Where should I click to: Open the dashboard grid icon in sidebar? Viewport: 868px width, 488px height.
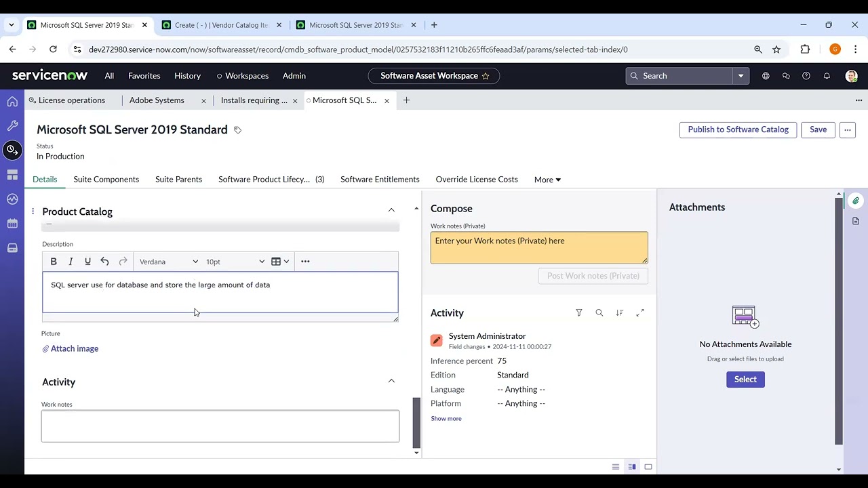click(x=12, y=175)
